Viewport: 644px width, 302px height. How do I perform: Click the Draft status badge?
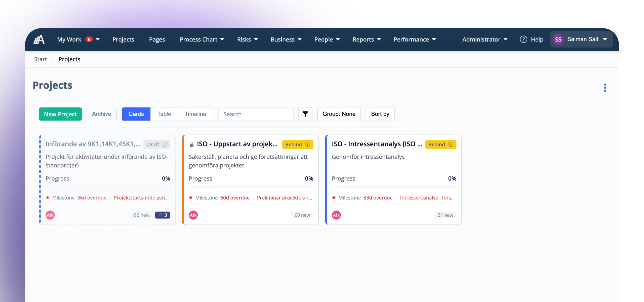tap(157, 144)
